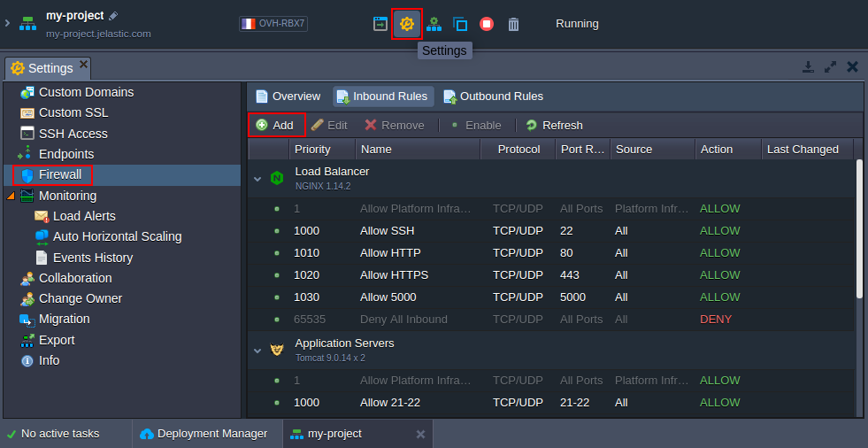The width and height of the screenshot is (868, 448).
Task: Collapse the Application Servers group chevron
Action: click(x=257, y=351)
